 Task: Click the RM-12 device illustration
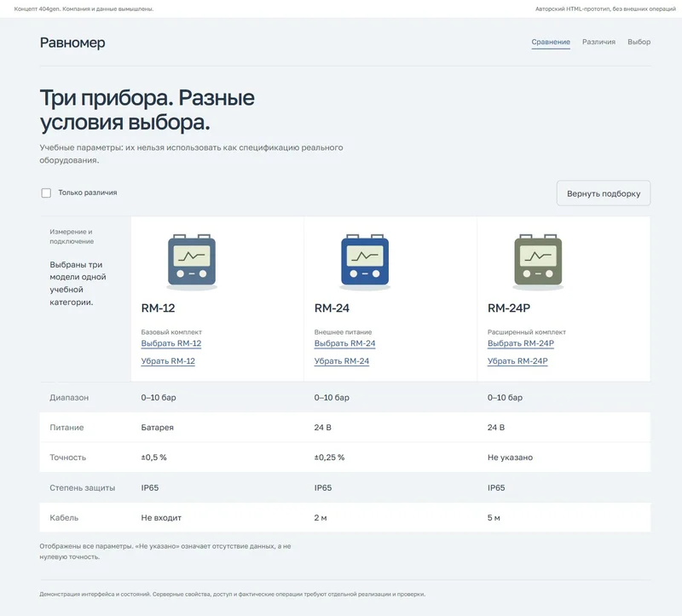192,262
